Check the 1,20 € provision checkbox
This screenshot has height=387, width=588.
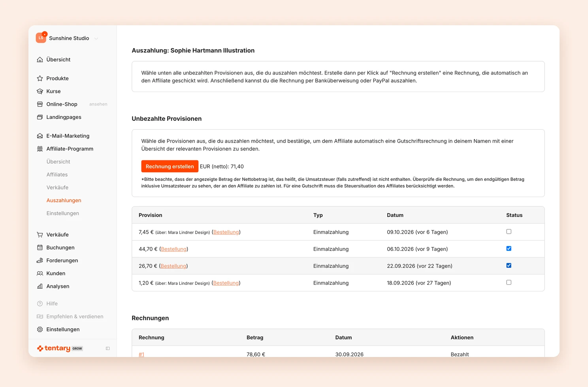[509, 283]
